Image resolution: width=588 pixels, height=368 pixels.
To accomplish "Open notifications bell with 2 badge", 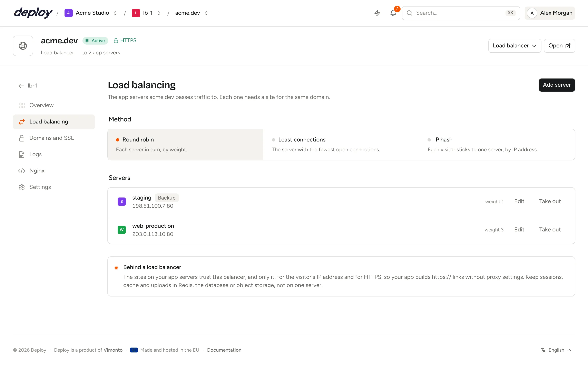I will (393, 13).
